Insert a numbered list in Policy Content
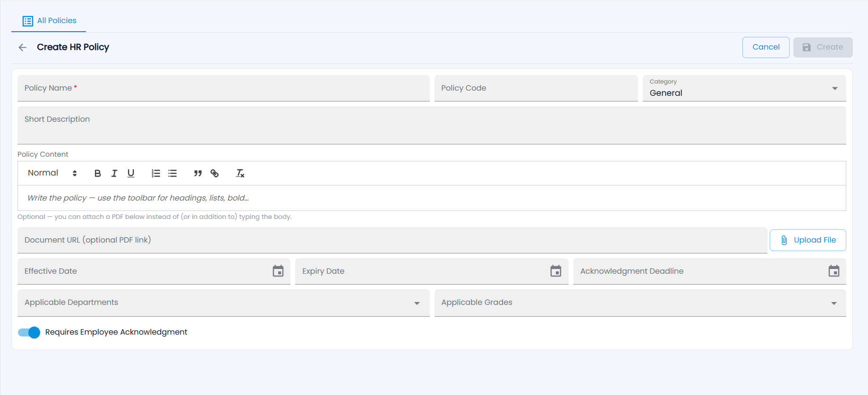 [x=156, y=173]
